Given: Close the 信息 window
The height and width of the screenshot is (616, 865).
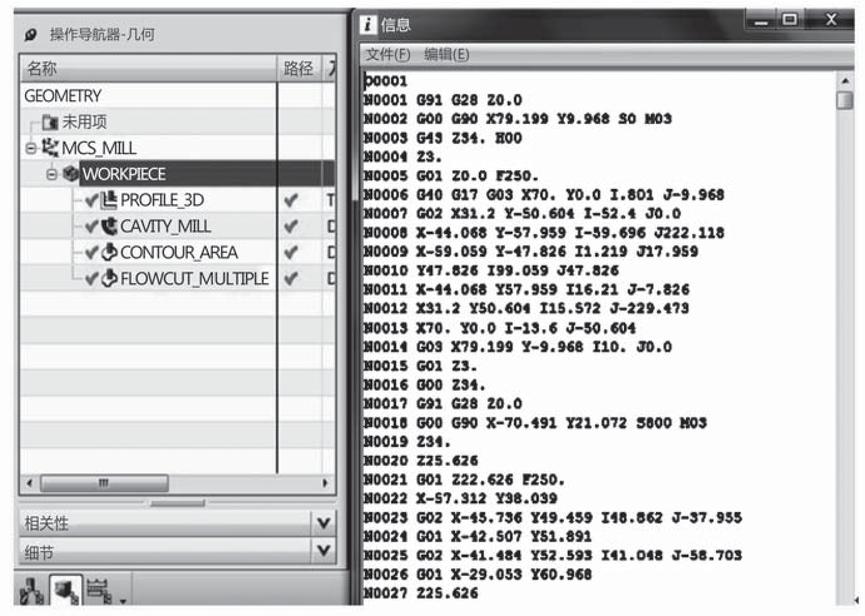Looking at the screenshot, I should click(830, 20).
